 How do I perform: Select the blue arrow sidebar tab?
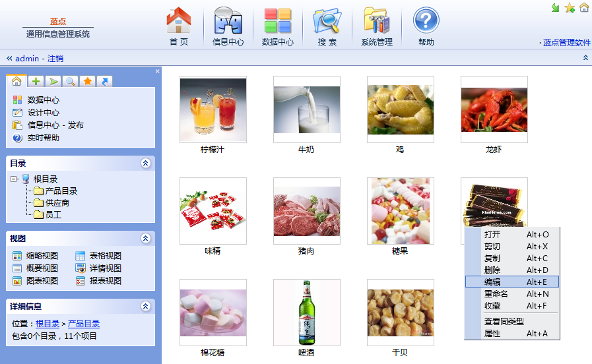(104, 82)
